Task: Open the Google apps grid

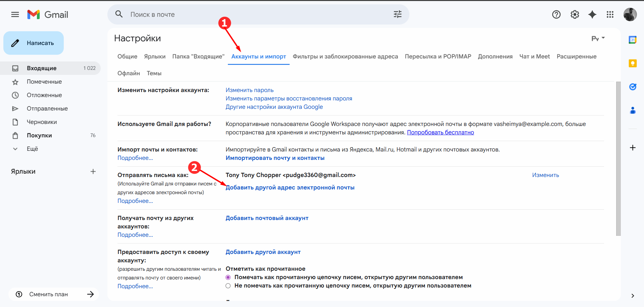Action: click(x=610, y=14)
